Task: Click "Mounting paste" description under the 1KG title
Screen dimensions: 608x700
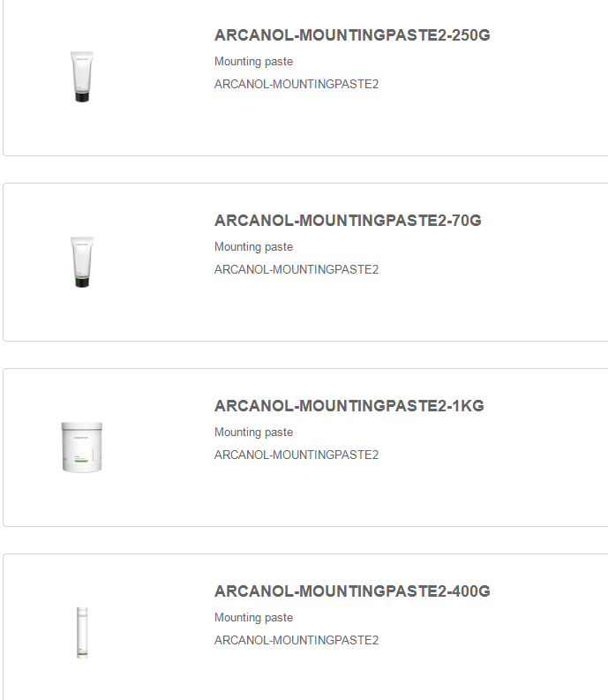Action: pos(253,433)
